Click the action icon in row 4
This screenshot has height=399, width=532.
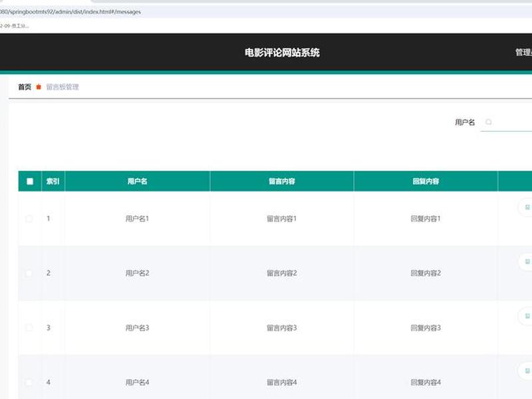click(527, 371)
